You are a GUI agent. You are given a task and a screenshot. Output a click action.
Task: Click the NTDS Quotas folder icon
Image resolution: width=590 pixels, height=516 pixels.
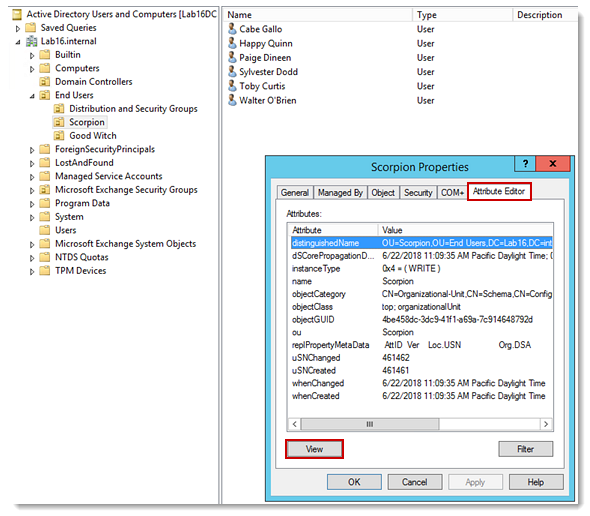point(45,257)
